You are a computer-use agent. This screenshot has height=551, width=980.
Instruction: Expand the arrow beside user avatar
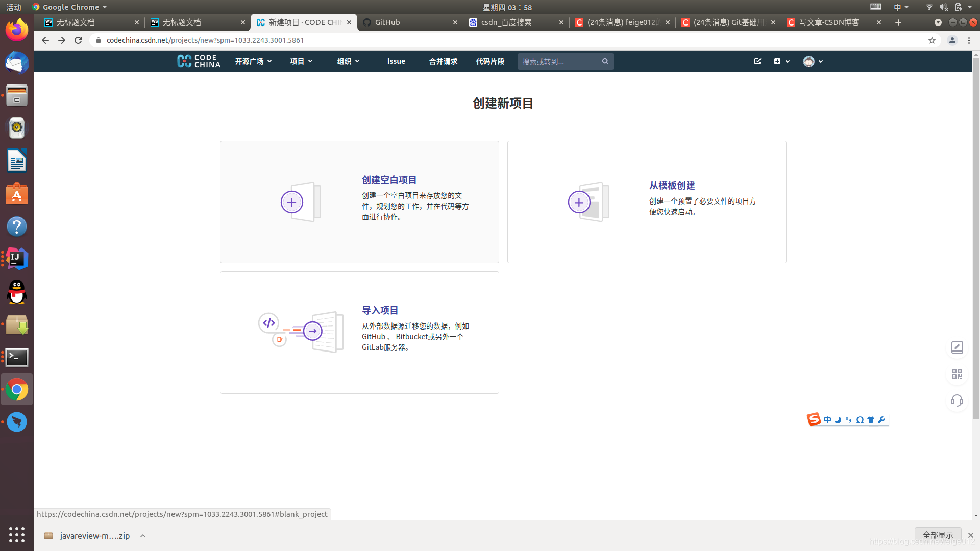pyautogui.click(x=821, y=61)
